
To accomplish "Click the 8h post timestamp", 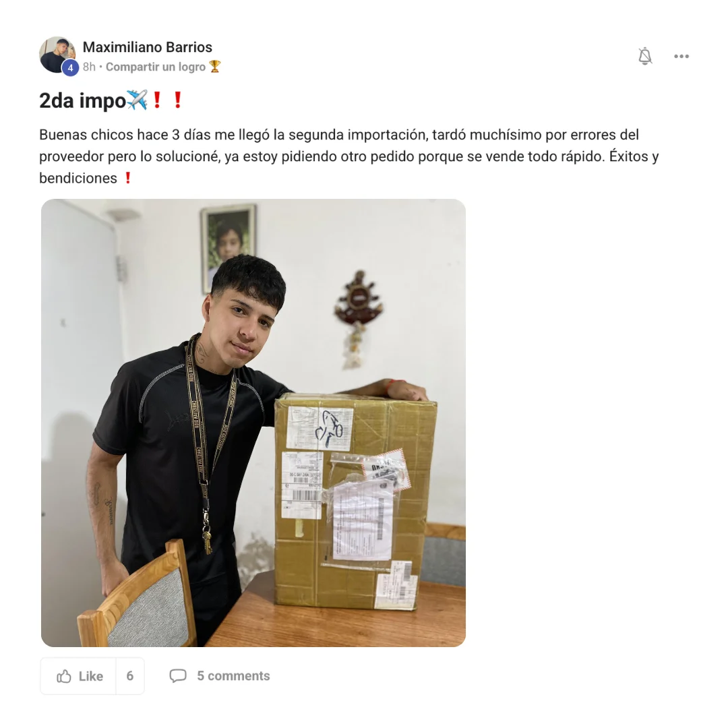I will tap(89, 67).
